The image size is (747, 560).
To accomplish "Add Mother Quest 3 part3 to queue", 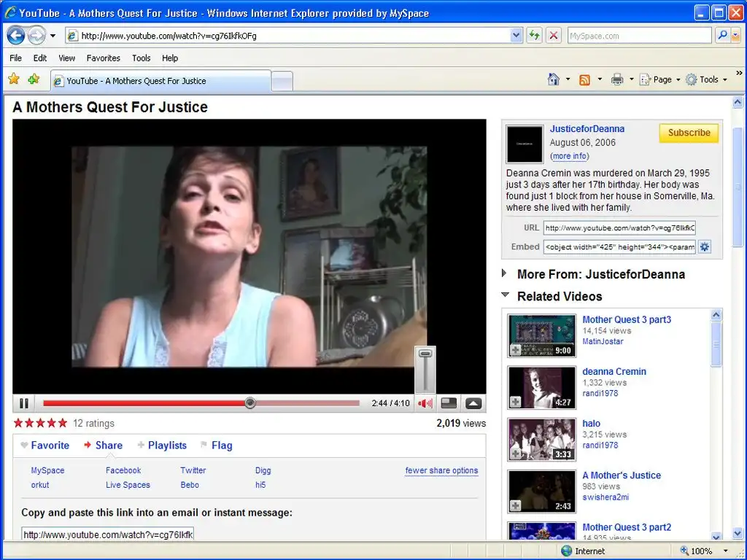I will pyautogui.click(x=515, y=351).
